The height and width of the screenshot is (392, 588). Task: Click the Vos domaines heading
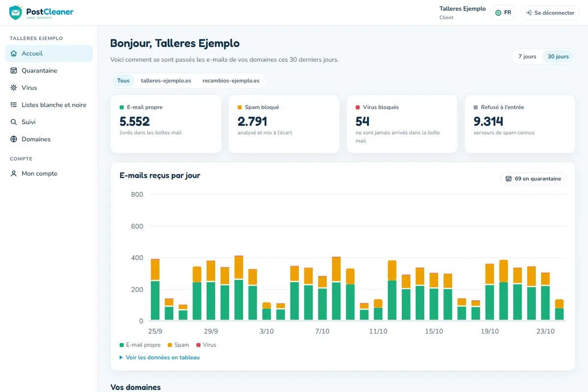point(136,387)
